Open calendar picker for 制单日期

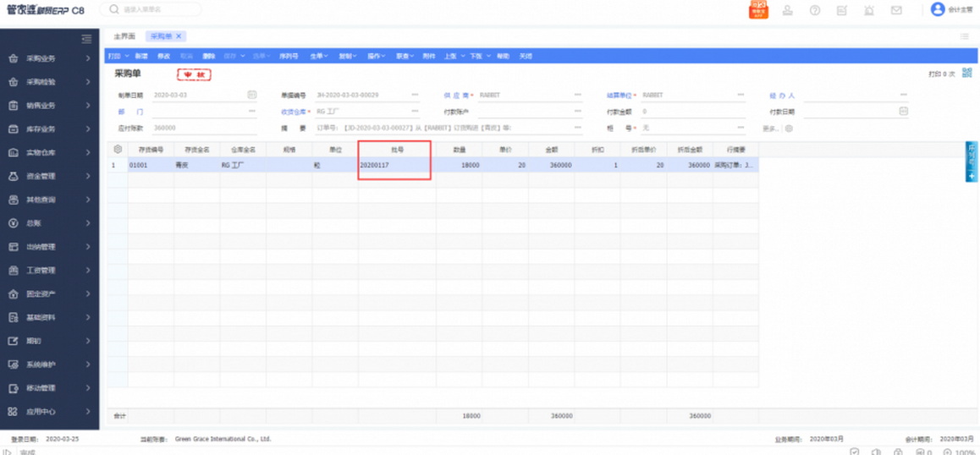tap(252, 95)
